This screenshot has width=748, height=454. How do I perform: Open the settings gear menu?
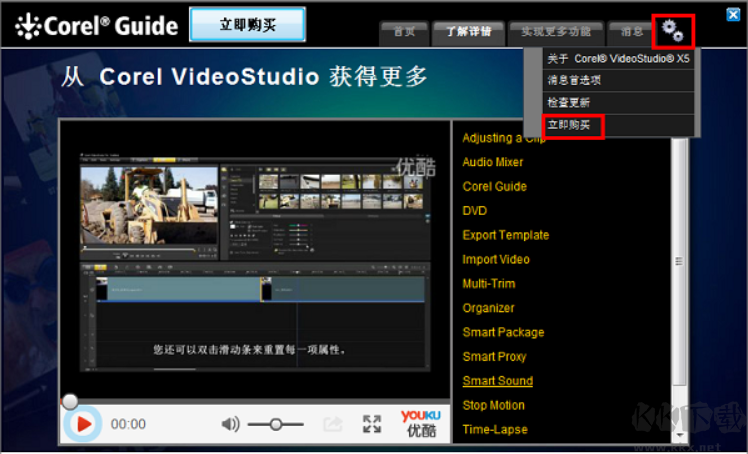[672, 31]
